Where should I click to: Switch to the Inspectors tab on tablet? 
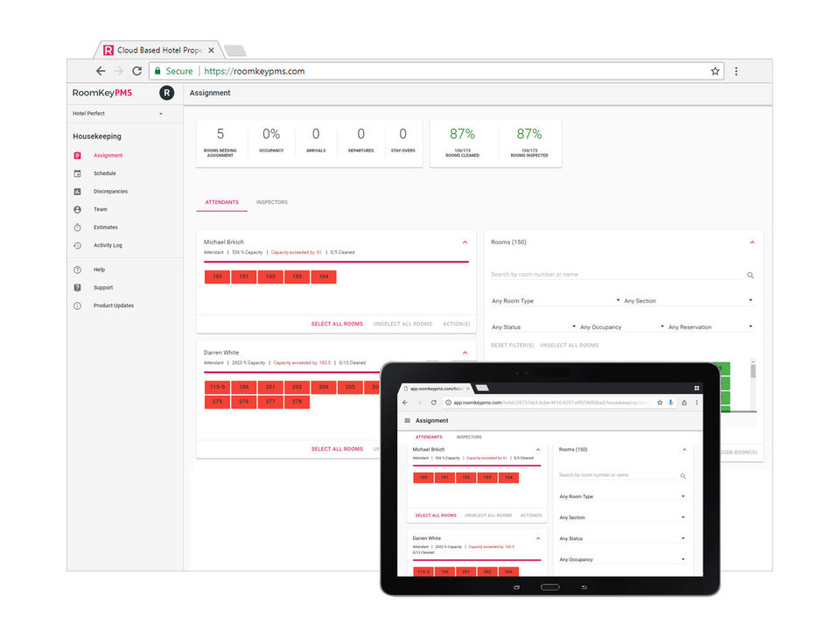point(469,438)
